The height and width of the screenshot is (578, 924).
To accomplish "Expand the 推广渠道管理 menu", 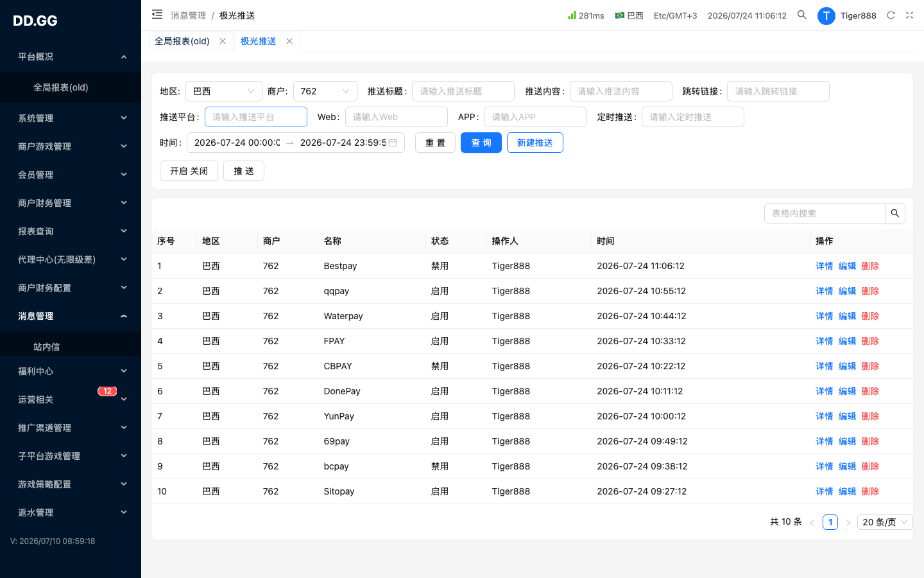I will pos(71,428).
